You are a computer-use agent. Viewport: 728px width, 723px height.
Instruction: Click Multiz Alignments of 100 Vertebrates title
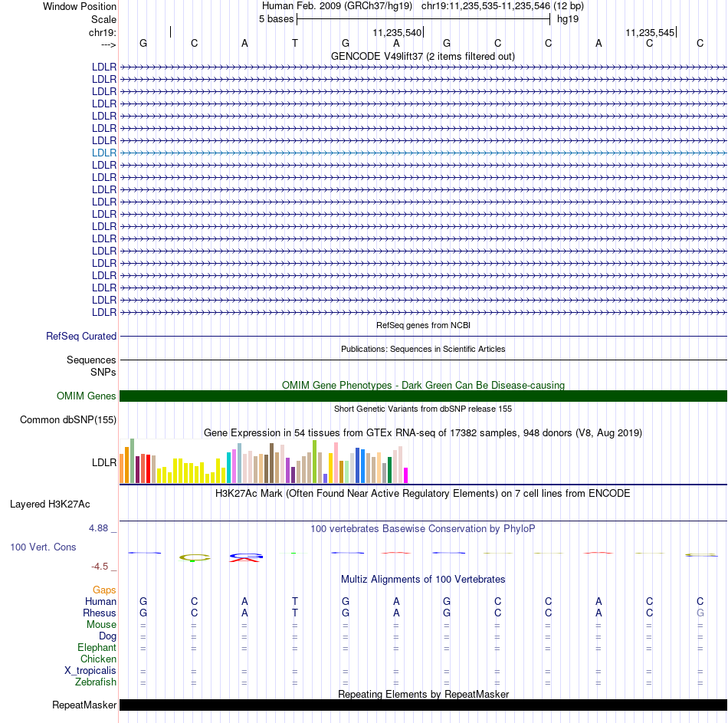pyautogui.click(x=423, y=580)
